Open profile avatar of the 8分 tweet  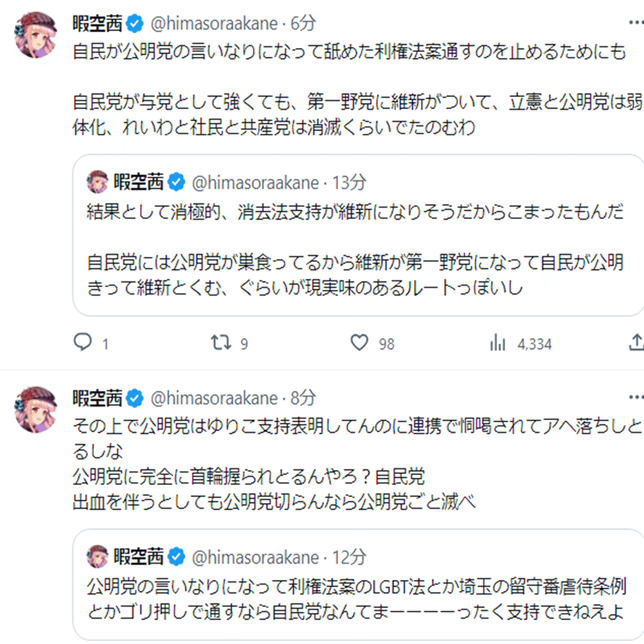point(36,409)
